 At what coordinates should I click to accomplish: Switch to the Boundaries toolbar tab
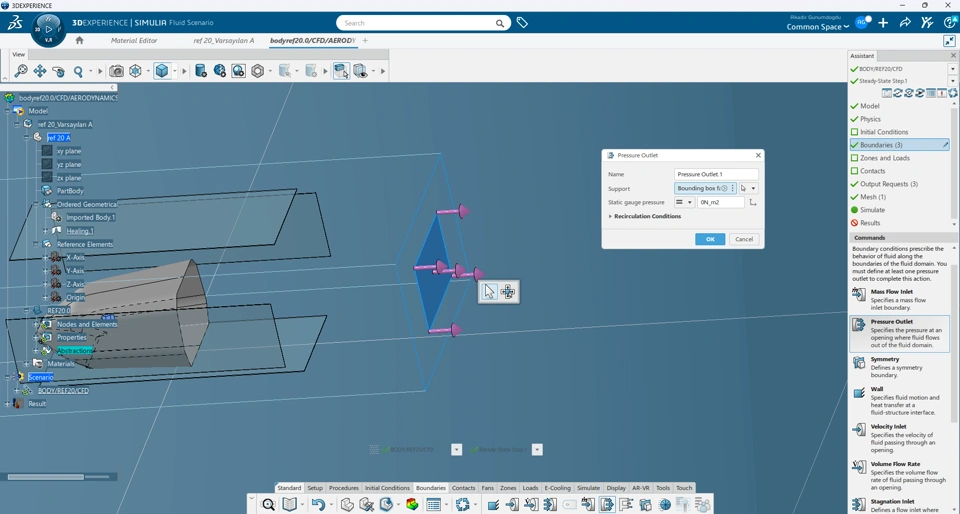click(x=430, y=488)
